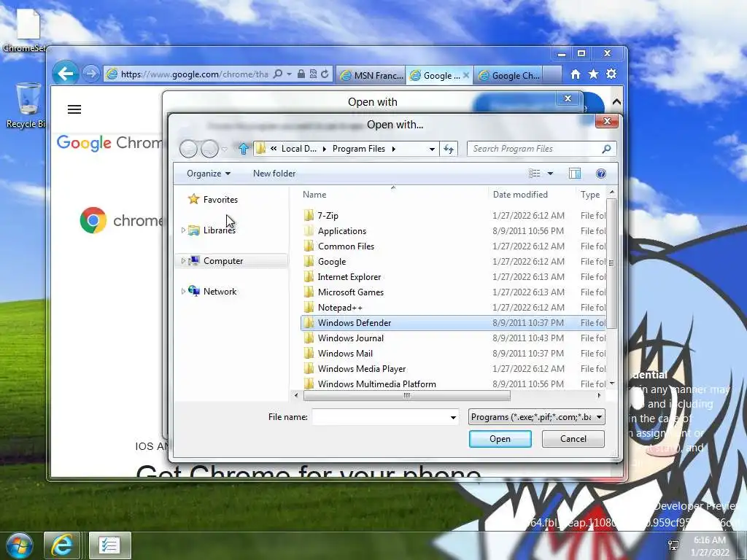Click the File name input field
747x560 pixels.
point(380,417)
